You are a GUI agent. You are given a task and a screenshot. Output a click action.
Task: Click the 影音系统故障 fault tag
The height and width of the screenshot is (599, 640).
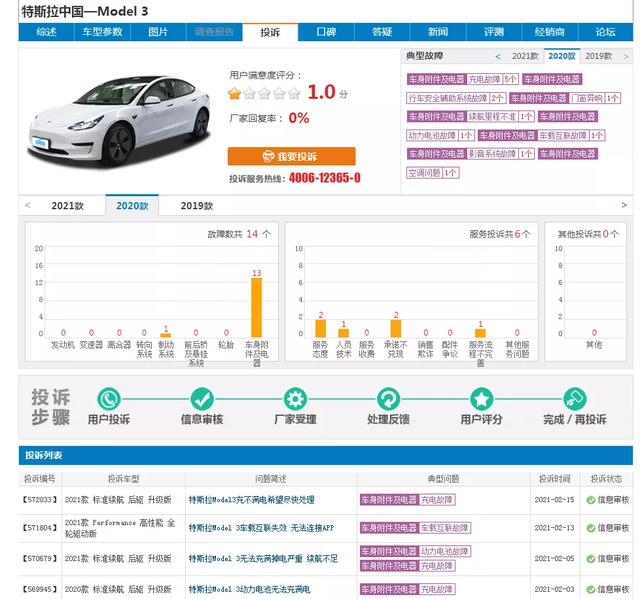point(471,154)
